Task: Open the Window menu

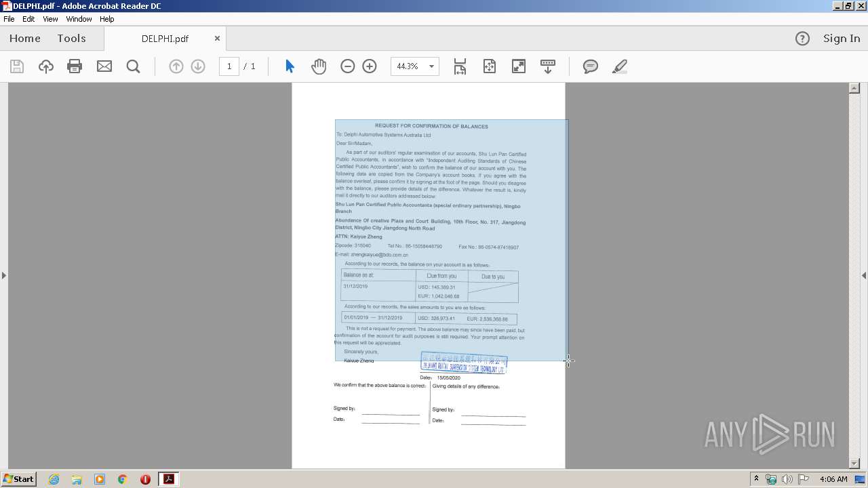Action: pos(79,19)
